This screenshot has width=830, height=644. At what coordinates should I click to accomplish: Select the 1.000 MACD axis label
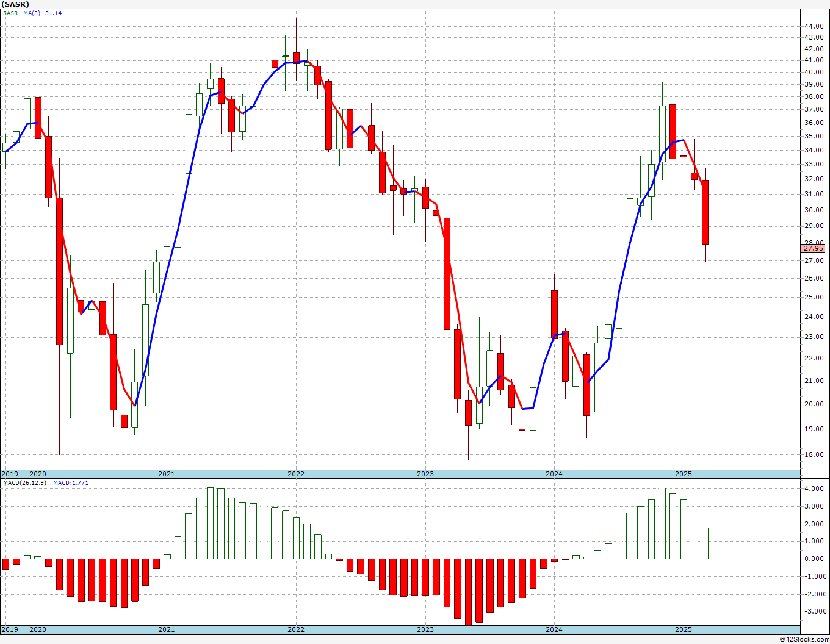(815, 541)
